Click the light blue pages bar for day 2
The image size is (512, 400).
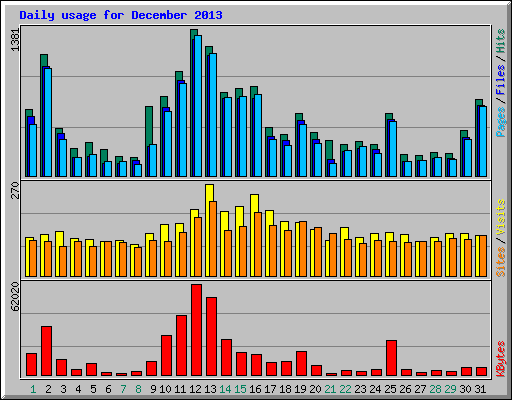tap(48, 122)
